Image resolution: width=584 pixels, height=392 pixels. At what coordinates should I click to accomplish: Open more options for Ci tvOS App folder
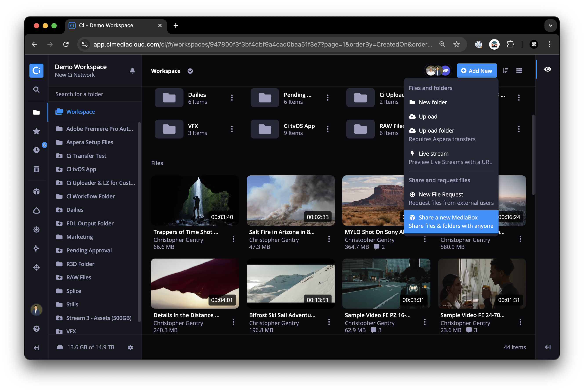(328, 129)
